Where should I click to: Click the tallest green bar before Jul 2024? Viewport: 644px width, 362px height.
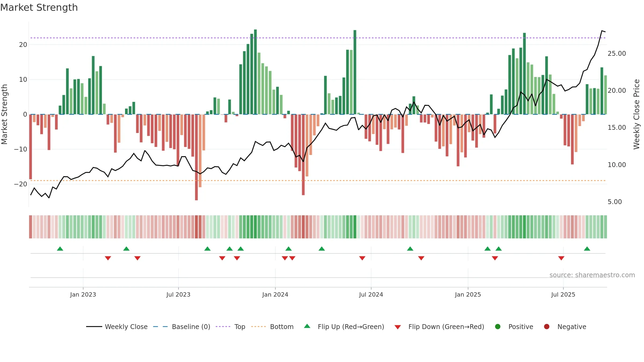(355, 72)
